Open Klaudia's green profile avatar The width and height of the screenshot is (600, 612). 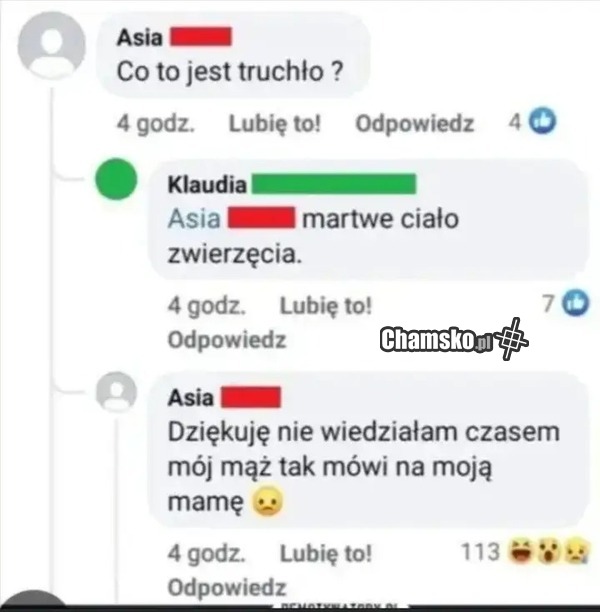[x=116, y=179]
